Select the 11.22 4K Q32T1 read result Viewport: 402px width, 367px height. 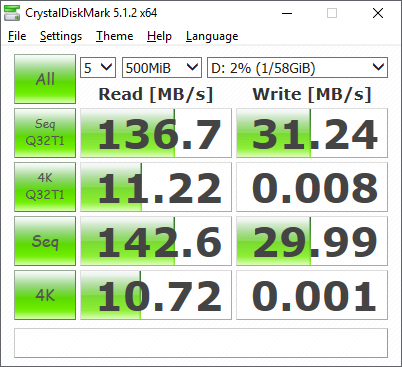pos(156,187)
